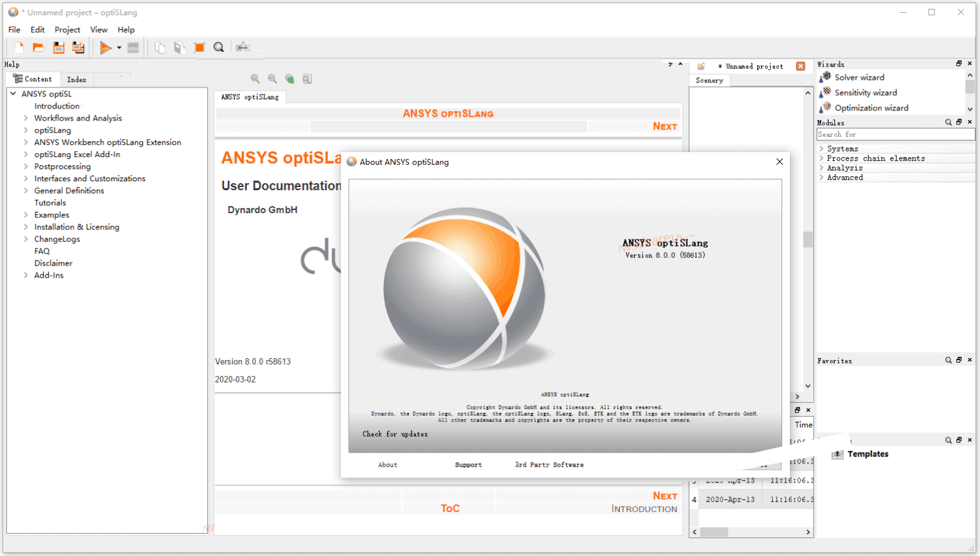
Task: Click Check for updates in About dialog
Action: point(395,434)
